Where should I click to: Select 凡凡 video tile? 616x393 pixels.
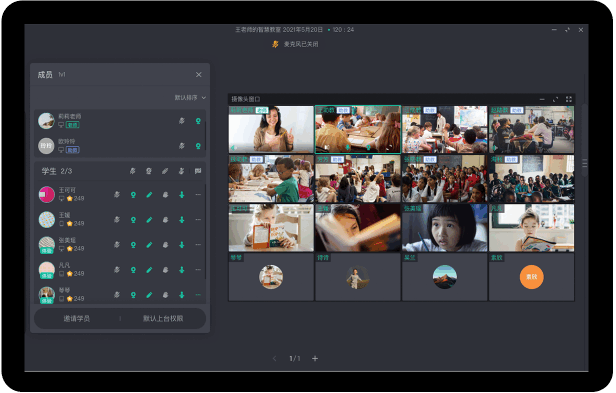(532, 228)
